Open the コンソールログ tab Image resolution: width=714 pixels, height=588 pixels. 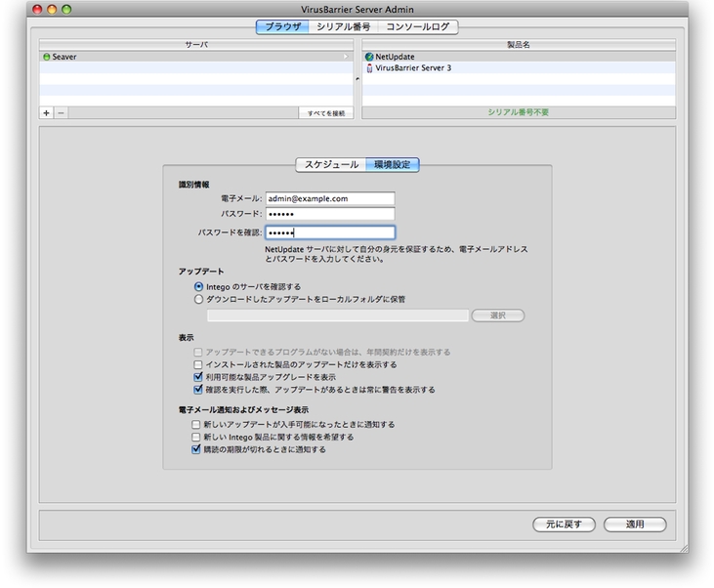click(418, 27)
